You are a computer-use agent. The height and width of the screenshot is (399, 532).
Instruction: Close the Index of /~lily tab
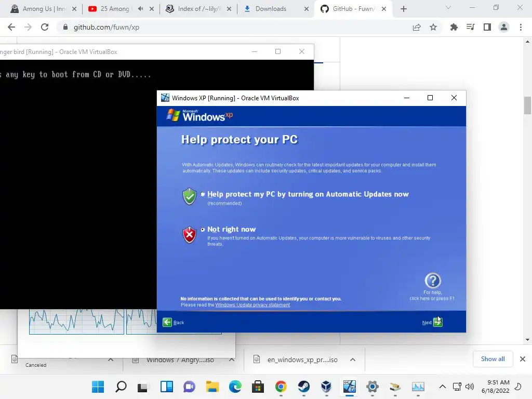click(229, 9)
